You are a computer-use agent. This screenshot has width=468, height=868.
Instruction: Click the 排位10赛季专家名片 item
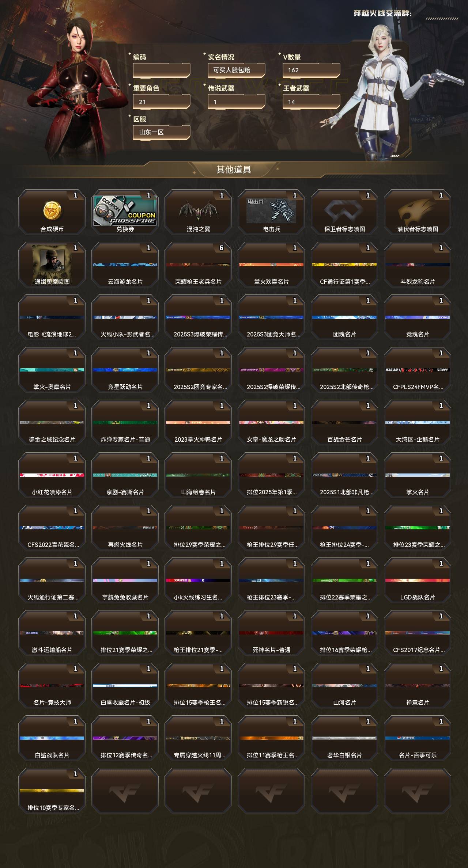coord(52,791)
